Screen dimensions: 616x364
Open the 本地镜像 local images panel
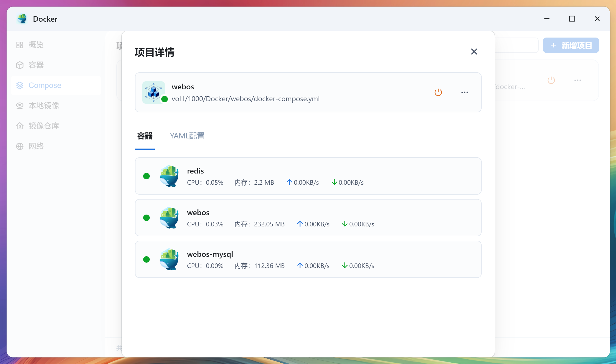pos(44,106)
